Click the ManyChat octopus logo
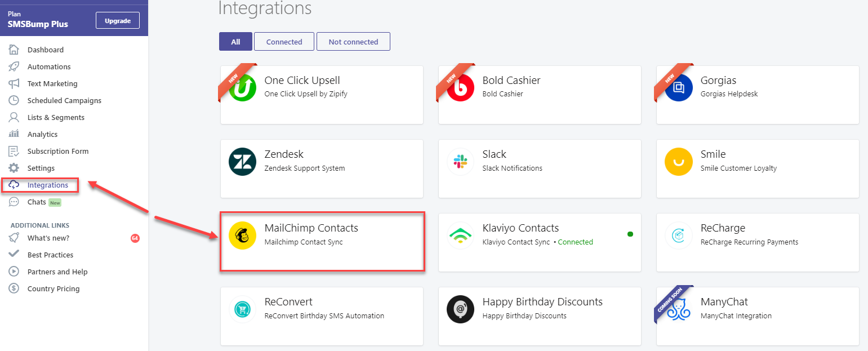This screenshot has height=351, width=868. (679, 309)
